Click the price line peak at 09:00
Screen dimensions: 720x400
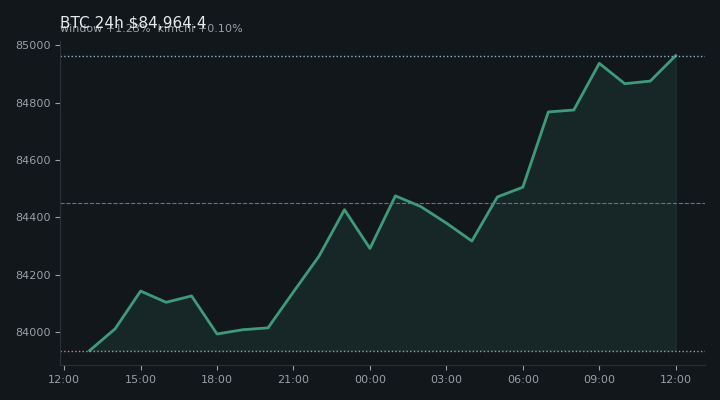pyautogui.click(x=599, y=63)
